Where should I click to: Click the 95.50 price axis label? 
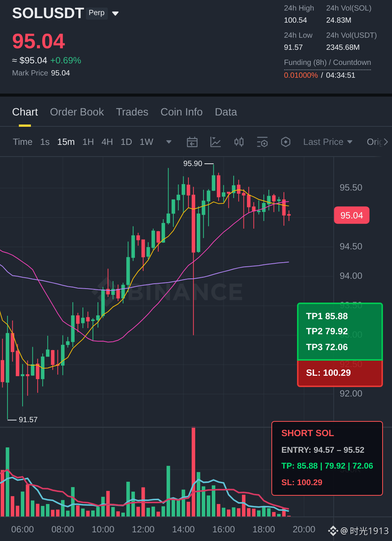[x=351, y=188]
